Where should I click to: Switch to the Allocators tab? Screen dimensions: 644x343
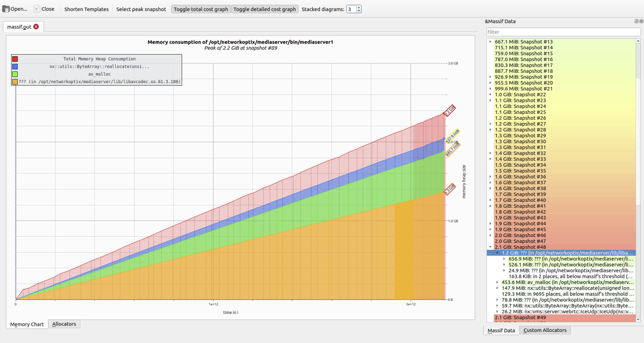click(x=64, y=324)
